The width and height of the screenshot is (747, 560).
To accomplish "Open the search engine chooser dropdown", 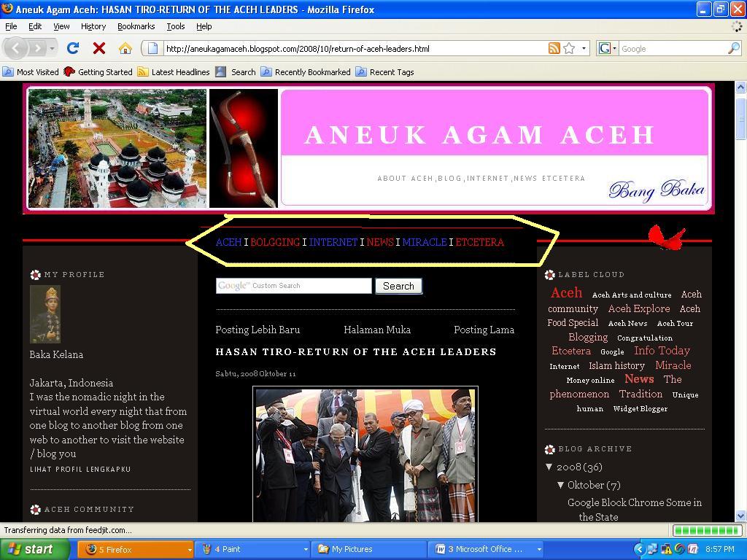I will point(606,48).
